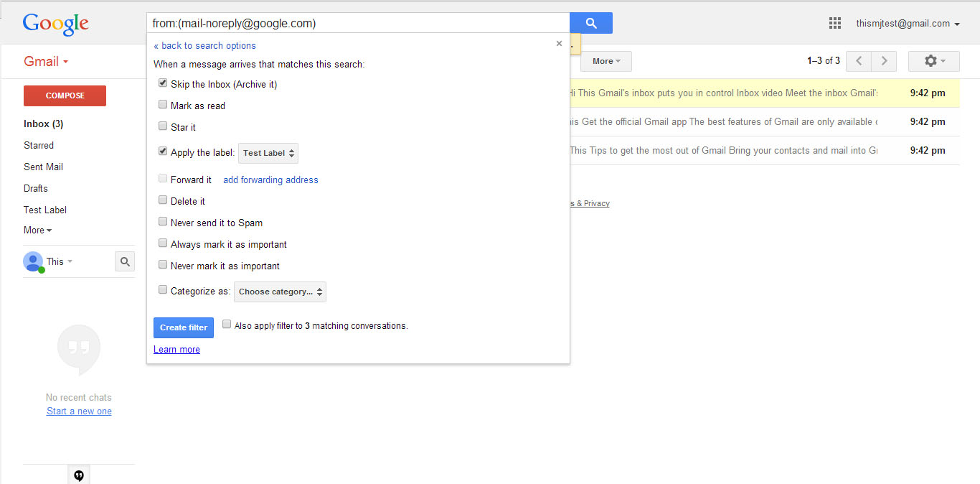Click Start a new one chat link

[79, 411]
